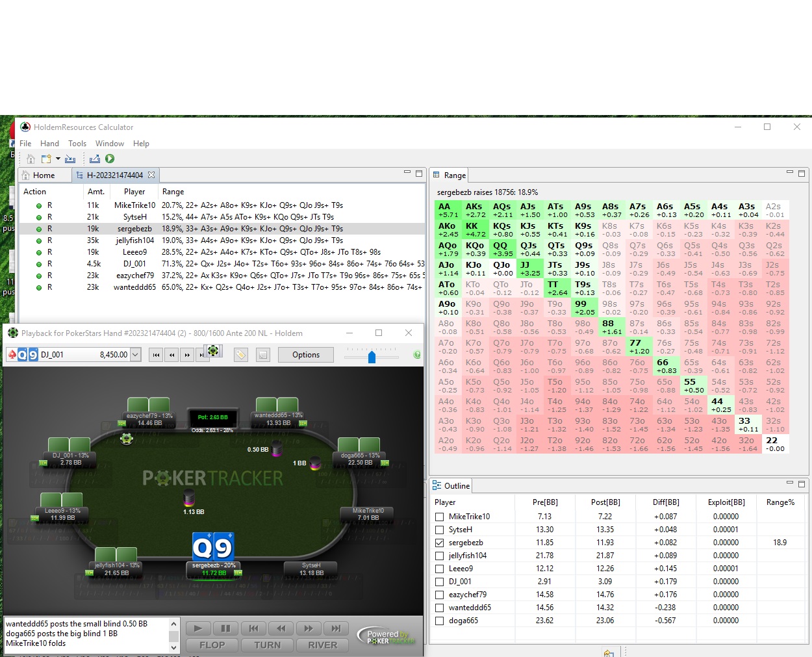Jump to the hand end in the bottom controls
This screenshot has height=657, width=812.
pos(336,628)
